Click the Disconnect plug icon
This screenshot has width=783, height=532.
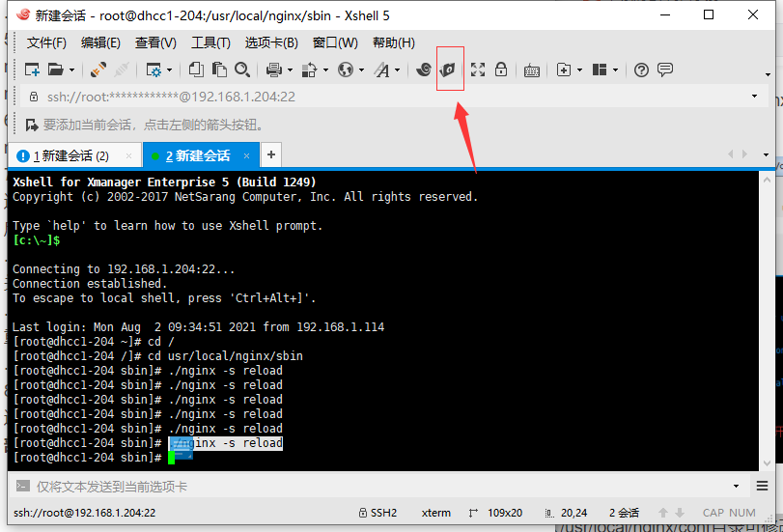point(122,70)
